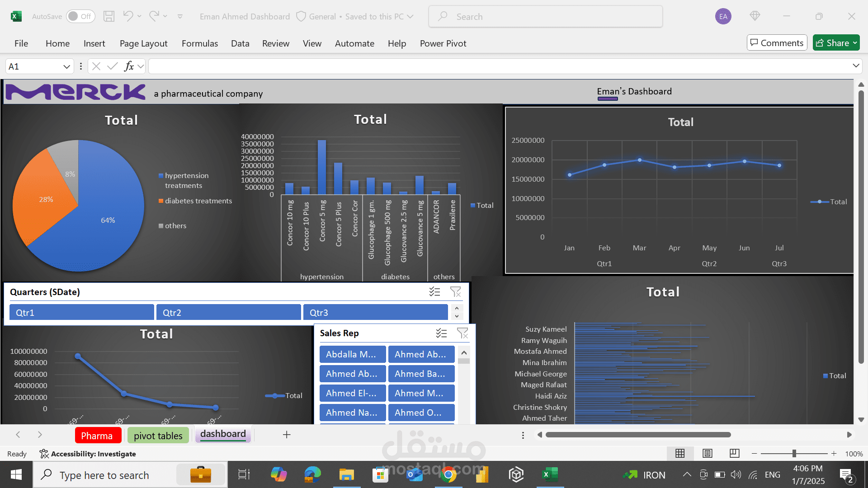Click the zoom slider handle

click(x=794, y=453)
